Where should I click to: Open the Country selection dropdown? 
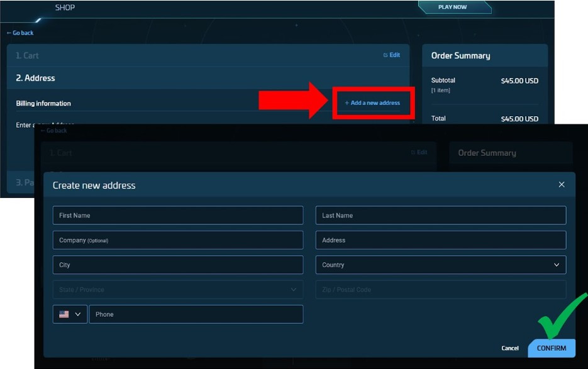(x=440, y=265)
